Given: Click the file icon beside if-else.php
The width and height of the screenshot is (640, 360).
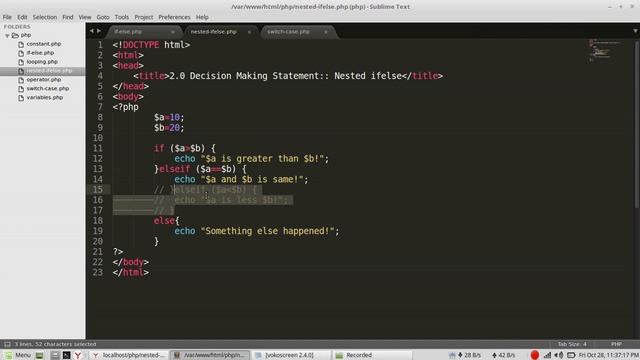Looking at the screenshot, I should (x=21, y=53).
